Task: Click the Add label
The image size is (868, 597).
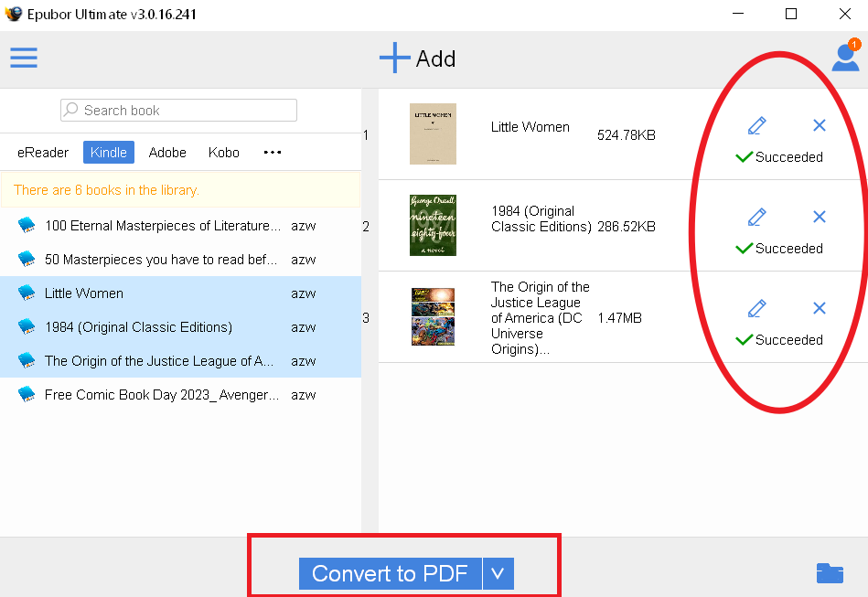Action: click(435, 59)
